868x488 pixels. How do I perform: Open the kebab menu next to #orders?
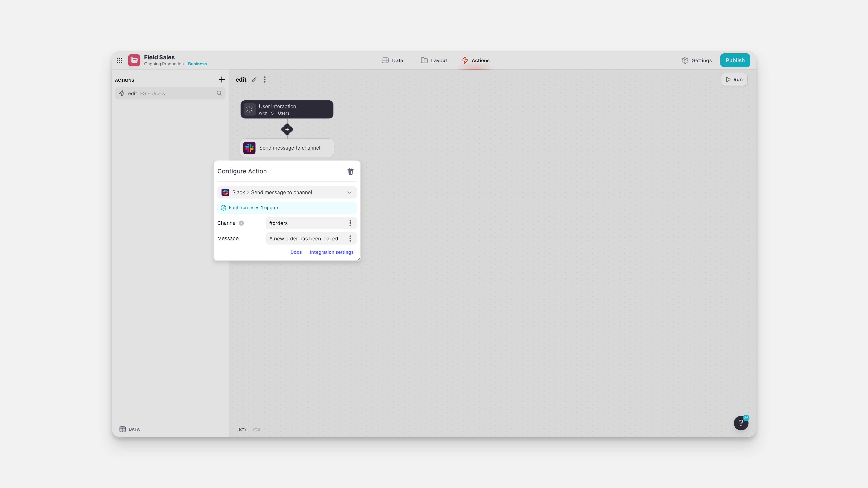pyautogui.click(x=350, y=223)
